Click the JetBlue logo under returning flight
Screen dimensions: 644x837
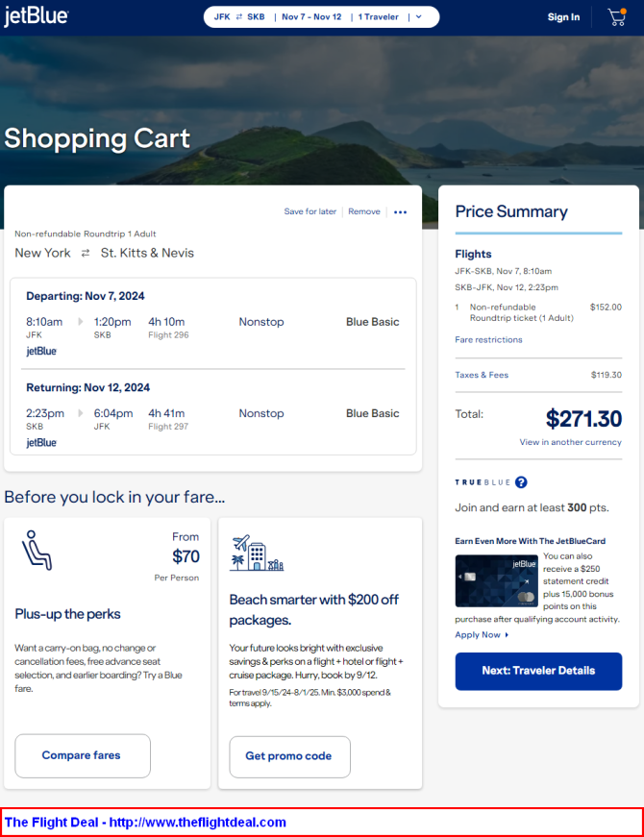(x=41, y=442)
